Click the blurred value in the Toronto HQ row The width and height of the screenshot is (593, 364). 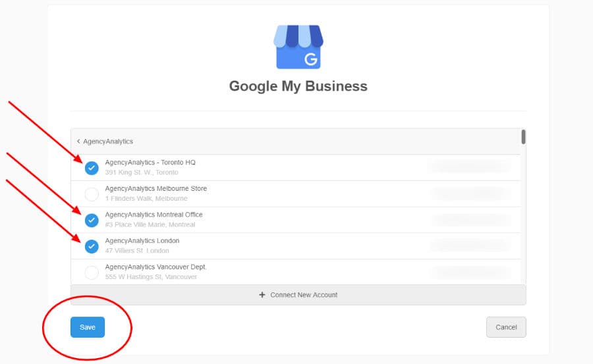coord(469,167)
